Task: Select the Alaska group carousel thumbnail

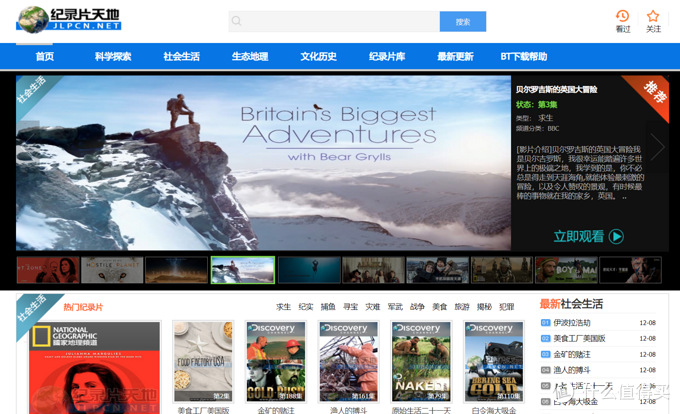Action: pos(373,270)
